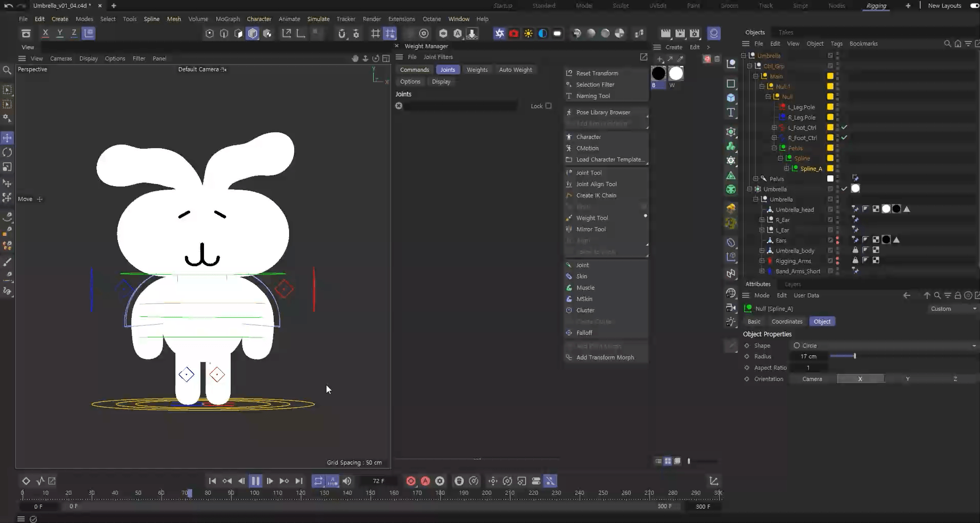Toggle the timeline sound speaker icon

[347, 481]
